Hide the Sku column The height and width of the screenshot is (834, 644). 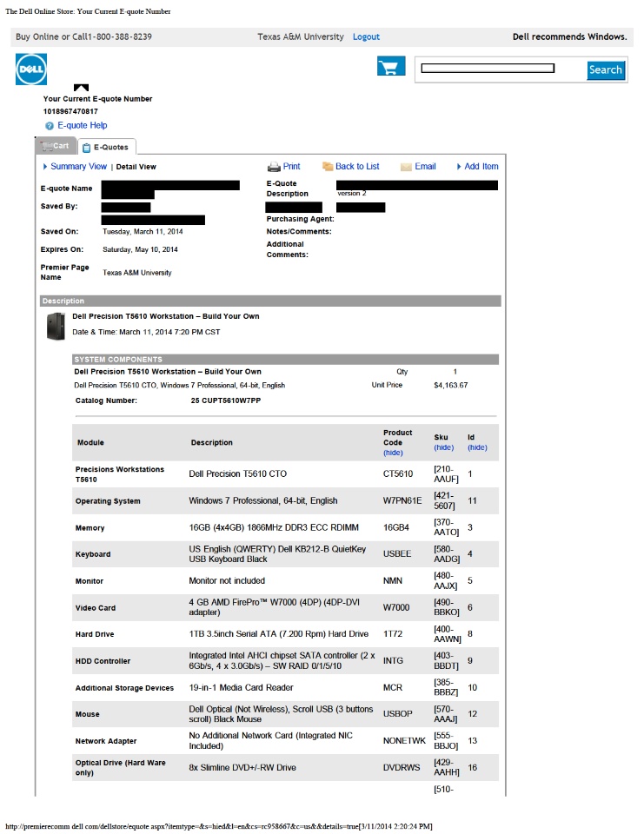click(x=444, y=448)
